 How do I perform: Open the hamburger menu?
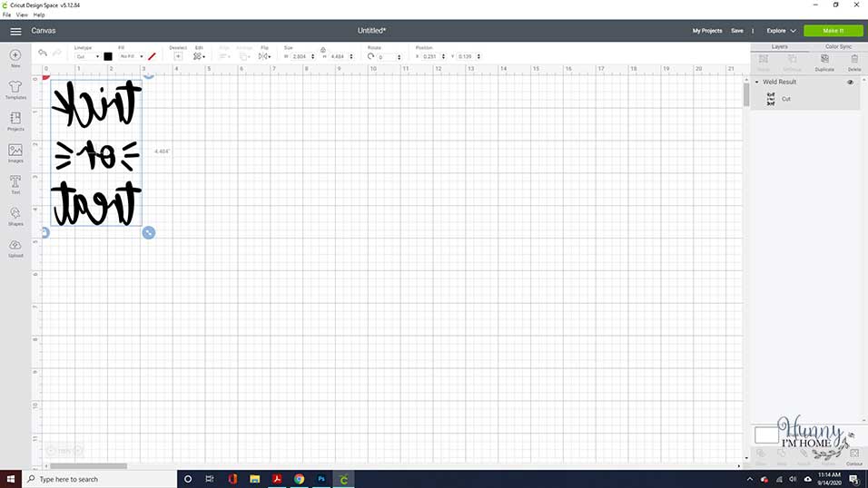(15, 31)
